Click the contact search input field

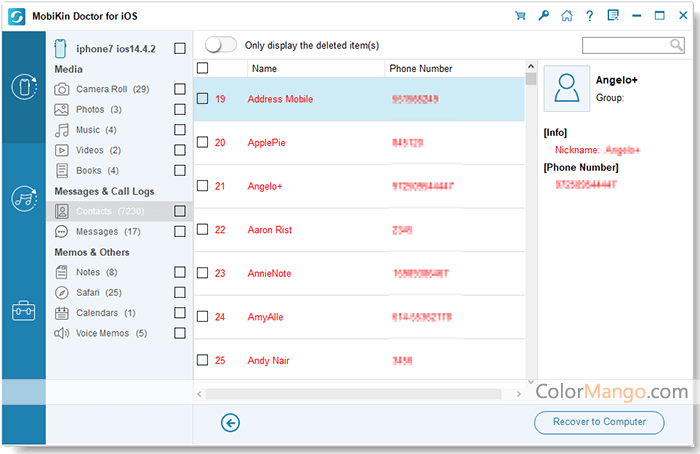pyautogui.click(x=626, y=45)
